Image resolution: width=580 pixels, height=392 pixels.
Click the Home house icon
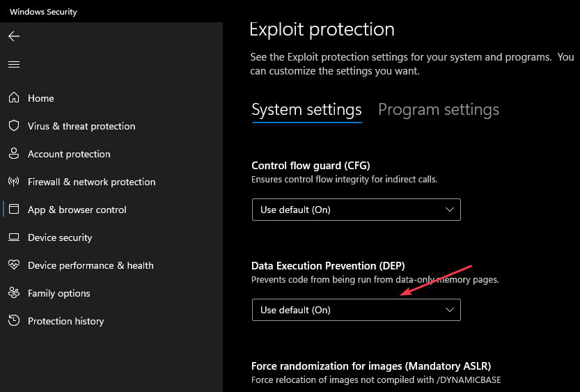click(14, 97)
